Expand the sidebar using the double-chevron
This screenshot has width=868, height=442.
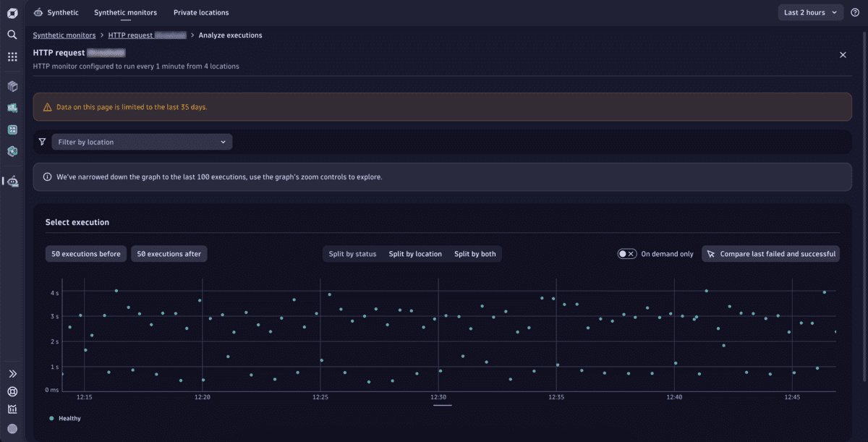[12, 373]
